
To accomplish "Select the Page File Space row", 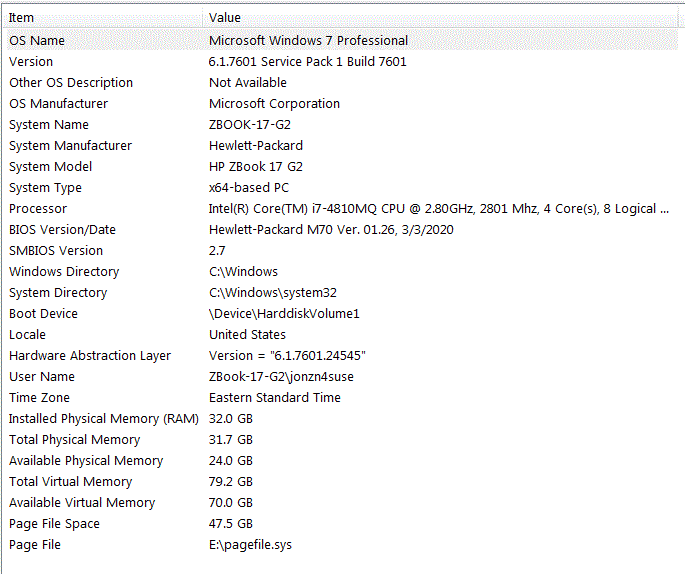I will tap(341, 523).
